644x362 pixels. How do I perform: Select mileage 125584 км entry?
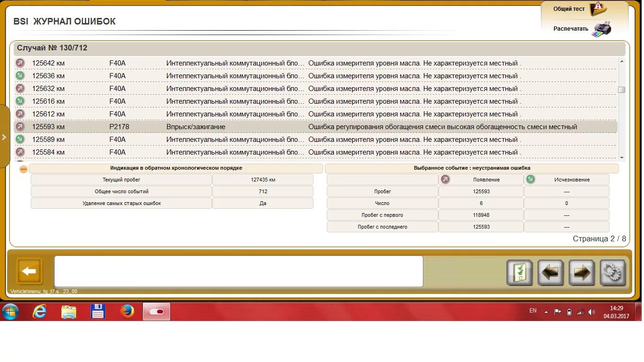pyautogui.click(x=48, y=152)
